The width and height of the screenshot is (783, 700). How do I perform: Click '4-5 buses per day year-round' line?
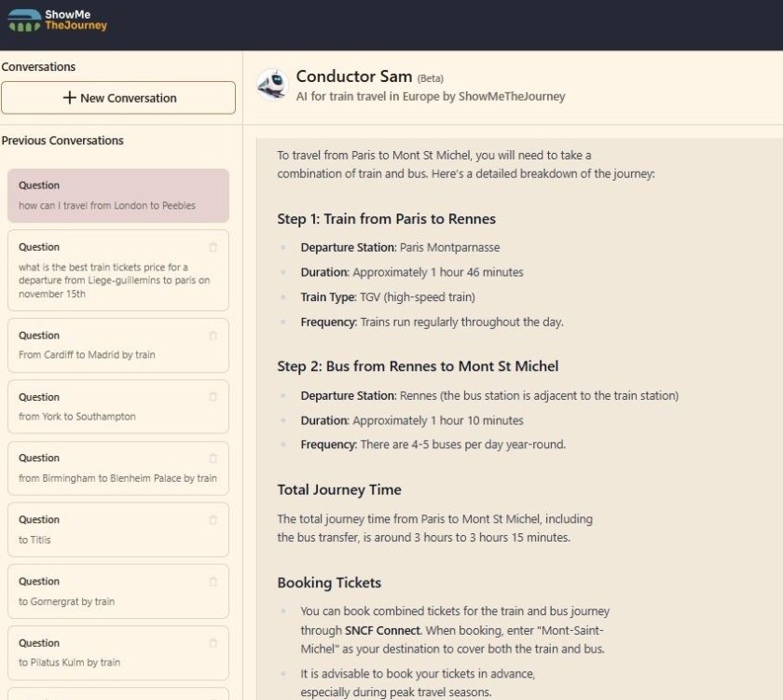pyautogui.click(x=433, y=445)
